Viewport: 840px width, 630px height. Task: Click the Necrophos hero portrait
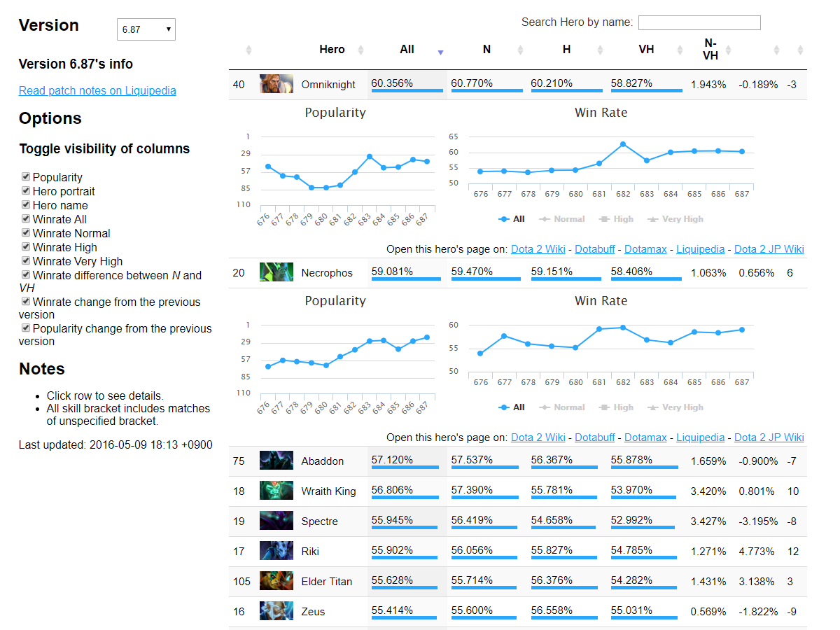click(276, 273)
